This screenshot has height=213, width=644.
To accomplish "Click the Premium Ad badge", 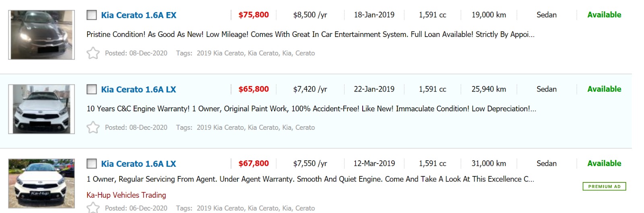I will (604, 186).
